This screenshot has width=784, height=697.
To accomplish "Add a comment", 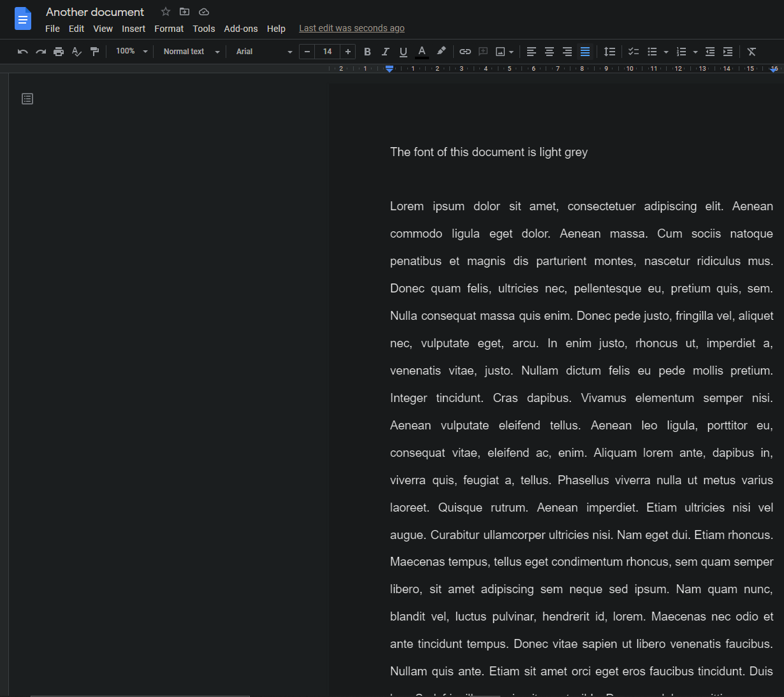I will 483,52.
